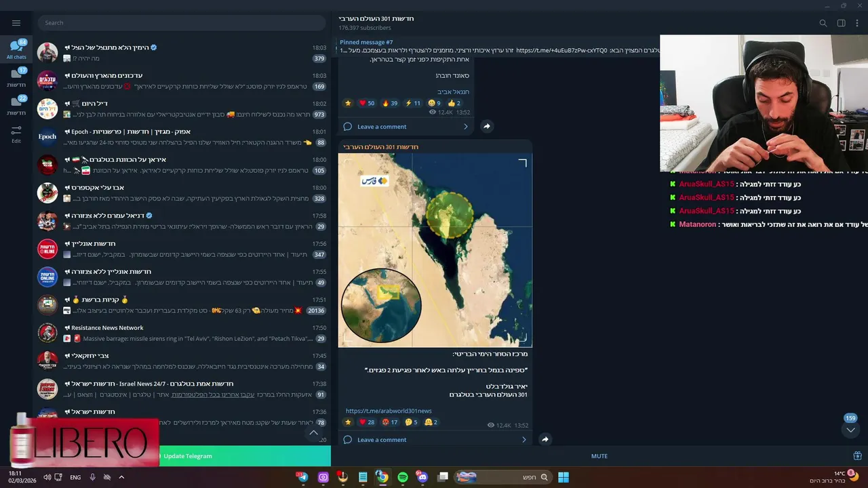Expand Leave a comment under the map post
868x488 pixels.
(435, 440)
